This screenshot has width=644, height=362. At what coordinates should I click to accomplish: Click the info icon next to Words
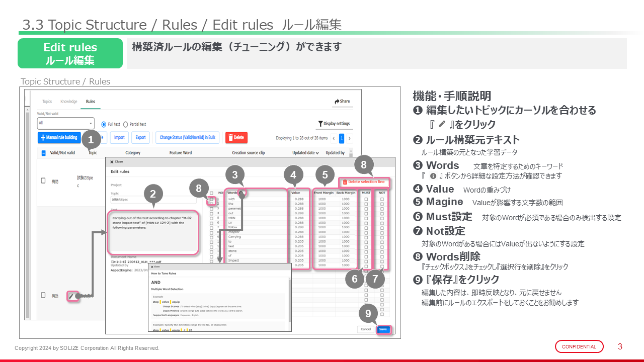pyautogui.click(x=241, y=193)
